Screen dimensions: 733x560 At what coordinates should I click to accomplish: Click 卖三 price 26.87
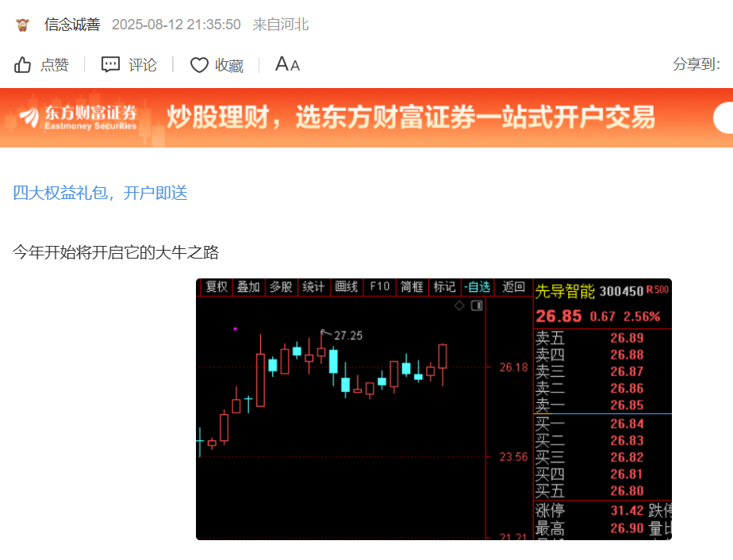(x=627, y=372)
